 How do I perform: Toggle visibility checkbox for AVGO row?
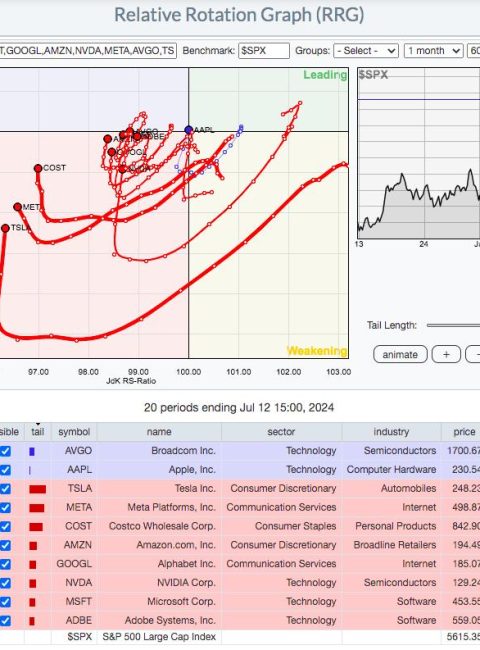pyautogui.click(x=5, y=451)
